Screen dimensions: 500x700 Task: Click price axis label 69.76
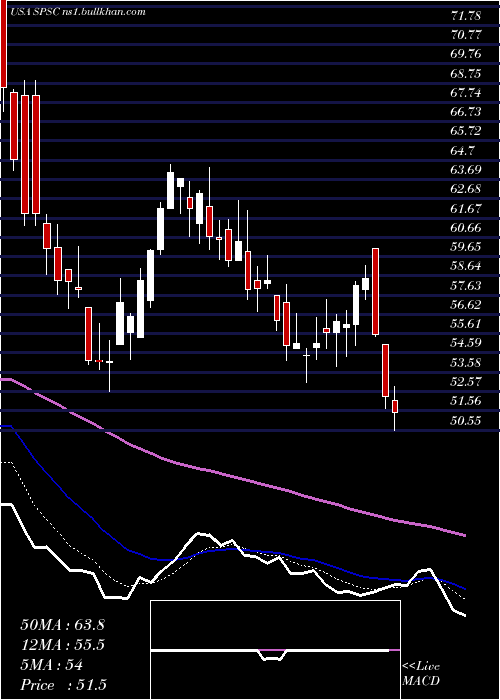click(466, 54)
